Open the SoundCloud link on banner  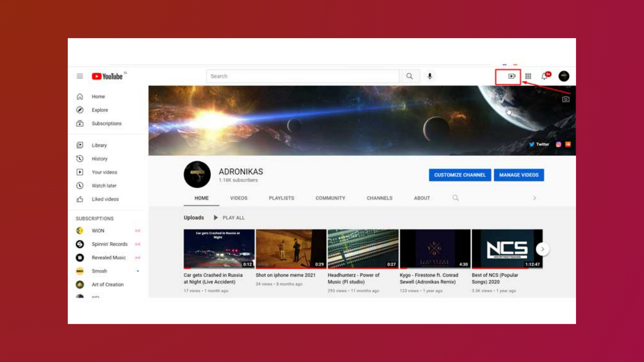(x=568, y=144)
